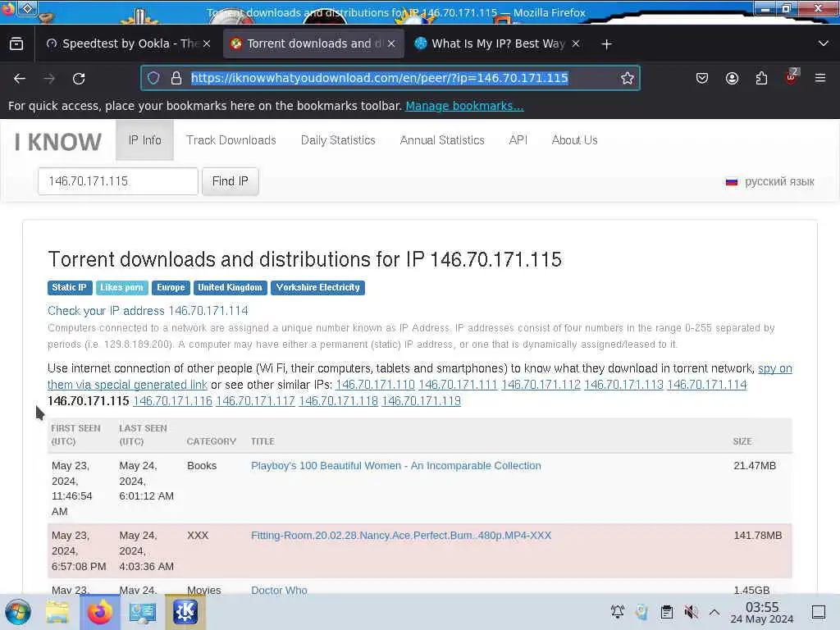
Task: Click the tracking protection shield icon
Action: [153, 78]
